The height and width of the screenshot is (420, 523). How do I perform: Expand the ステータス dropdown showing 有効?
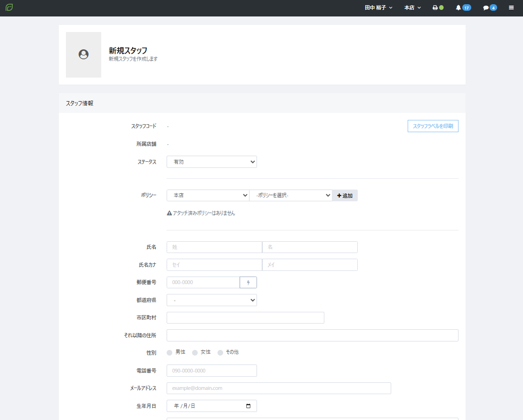point(212,162)
